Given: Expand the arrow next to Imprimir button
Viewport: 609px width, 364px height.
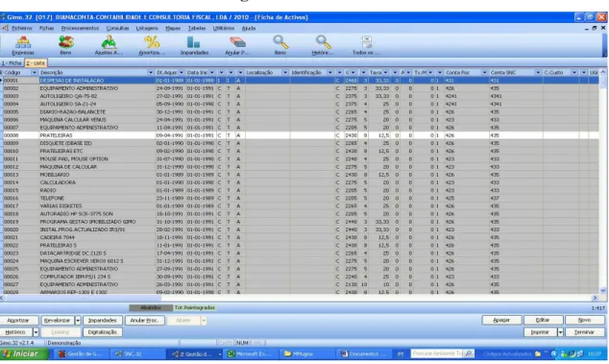Looking at the screenshot, I should [x=560, y=332].
